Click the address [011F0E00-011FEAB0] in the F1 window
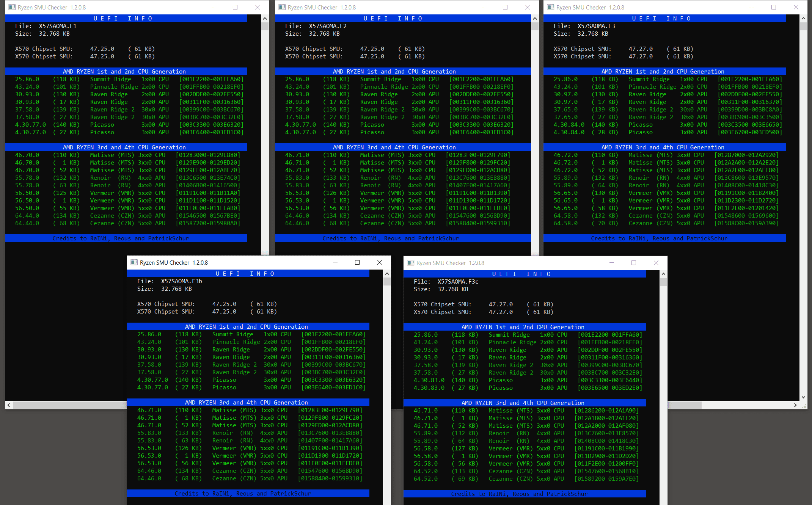The width and height of the screenshot is (812, 505). click(x=208, y=208)
